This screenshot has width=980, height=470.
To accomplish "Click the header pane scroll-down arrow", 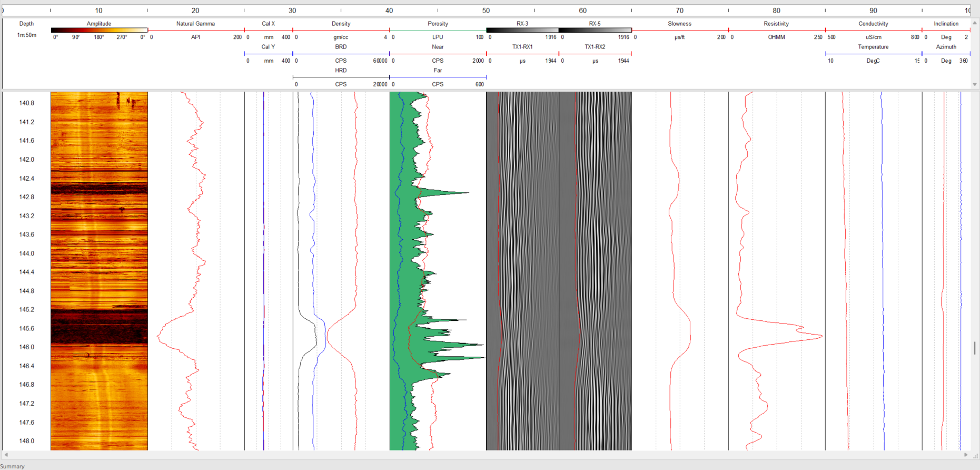I will [975, 84].
